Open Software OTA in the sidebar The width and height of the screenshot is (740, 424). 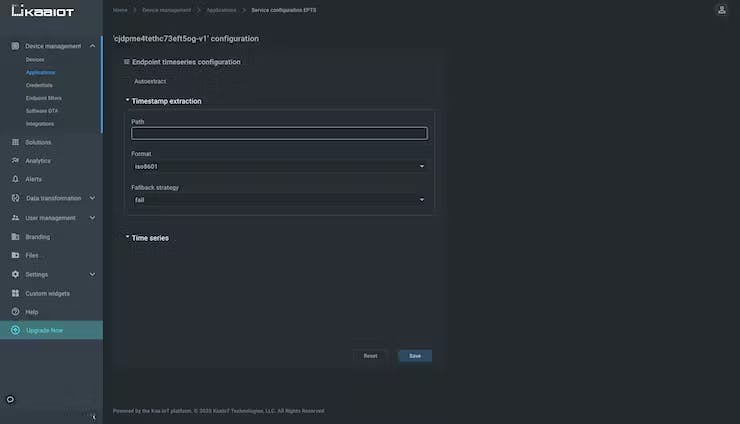pyautogui.click(x=42, y=110)
